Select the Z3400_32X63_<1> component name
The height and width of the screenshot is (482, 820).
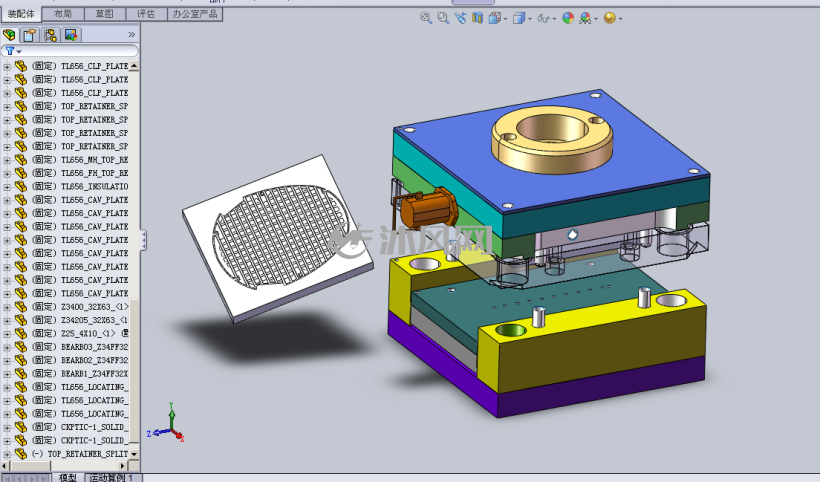click(94, 306)
